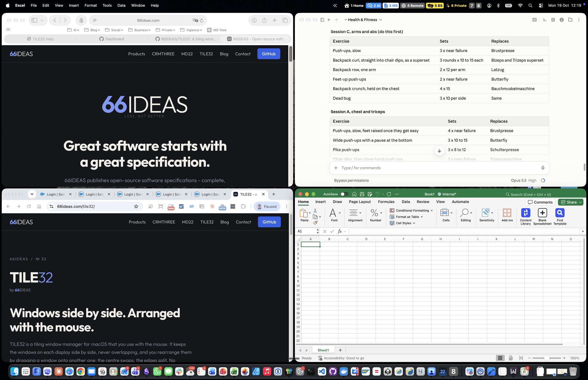Toggle the AutoSave switch in Excel
The image size is (588, 380).
344,194
